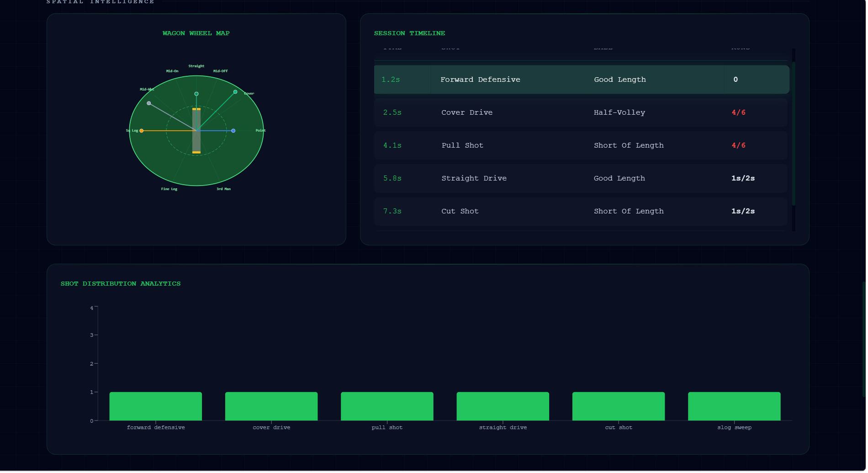The width and height of the screenshot is (868, 473).
Task: Click the 5.8s timestamp in the timeline
Action: [x=392, y=178]
